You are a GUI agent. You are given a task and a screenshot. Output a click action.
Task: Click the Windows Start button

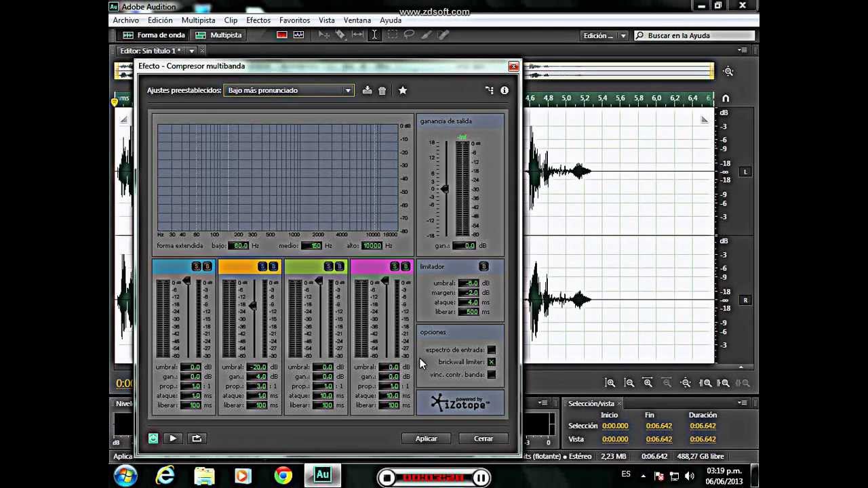(125, 476)
